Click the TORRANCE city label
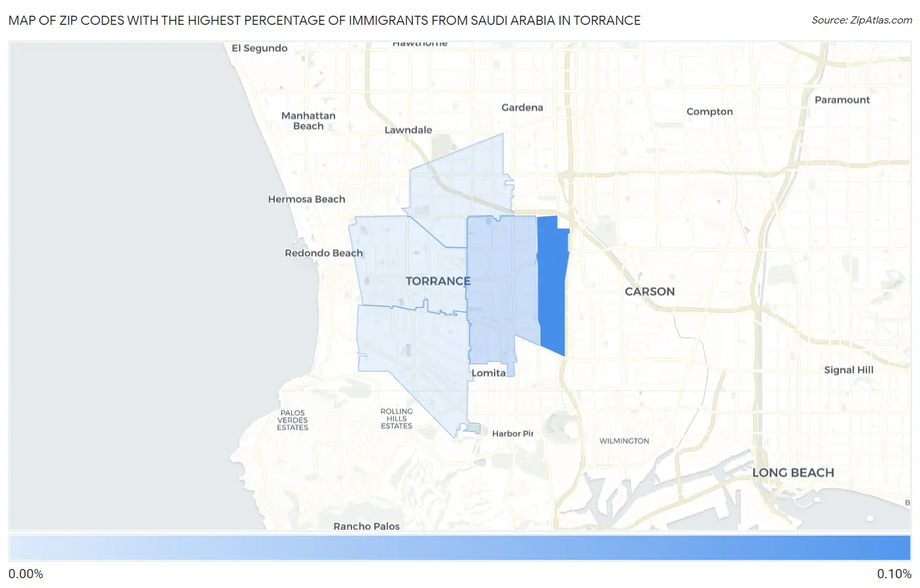The image size is (920, 588). coord(438,281)
